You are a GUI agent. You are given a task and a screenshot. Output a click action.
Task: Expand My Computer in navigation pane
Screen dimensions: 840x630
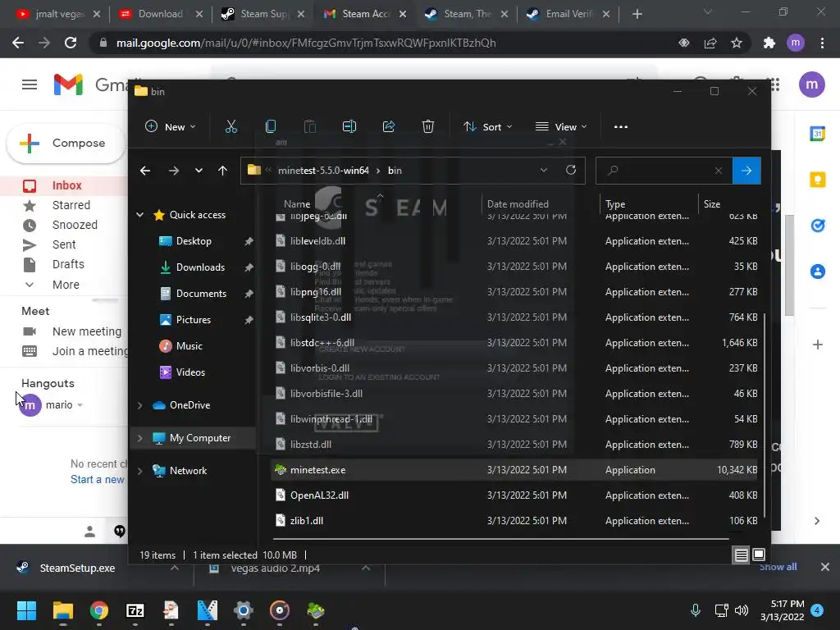(139, 438)
